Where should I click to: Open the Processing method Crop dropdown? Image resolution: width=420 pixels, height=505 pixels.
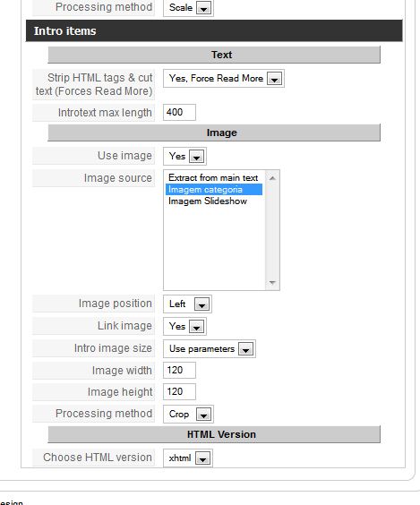tap(188, 414)
